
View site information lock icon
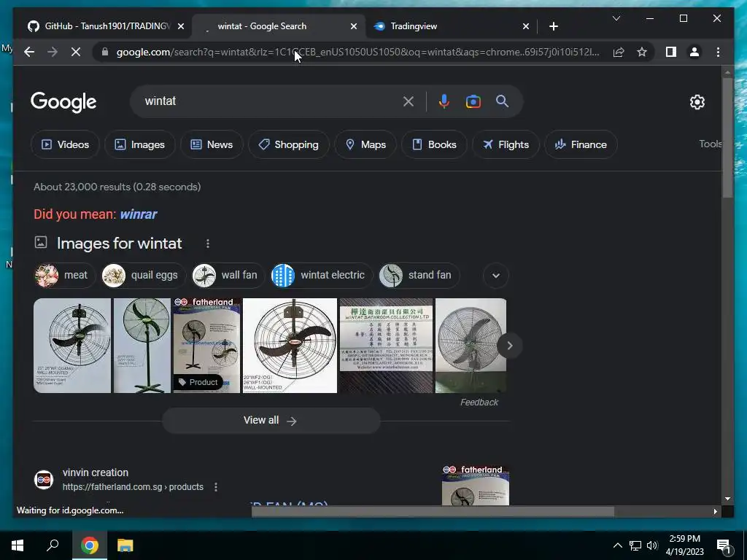point(104,52)
